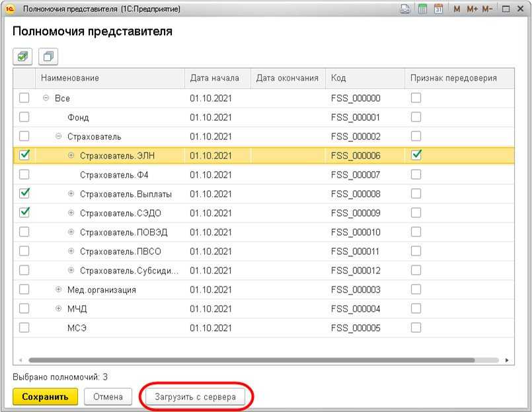The image size is (532, 412).
Task: Open the calendar icon in title bar
Action: [438, 9]
